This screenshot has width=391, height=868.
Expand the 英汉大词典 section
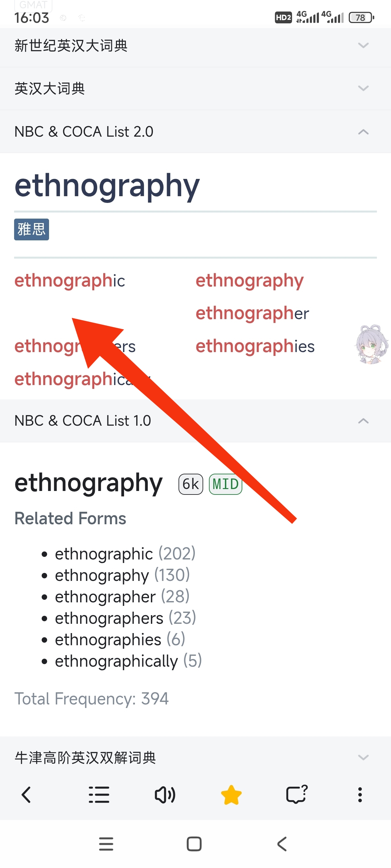point(196,88)
